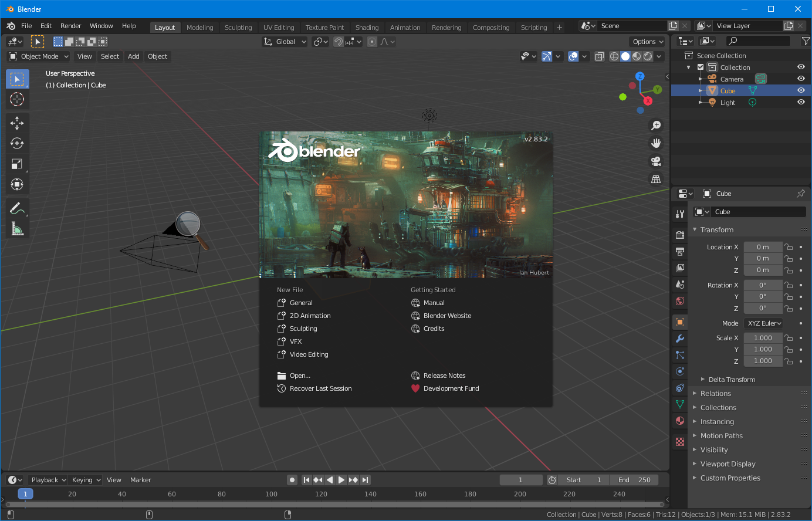Toggle auto keying record button
Image resolution: width=812 pixels, height=521 pixels.
point(292,480)
